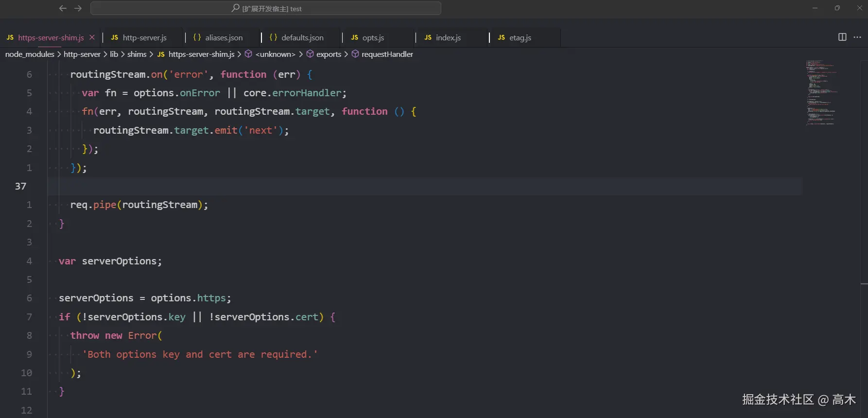The image size is (868, 418).
Task: Open the shims breadcrumb segment
Action: pyautogui.click(x=137, y=54)
